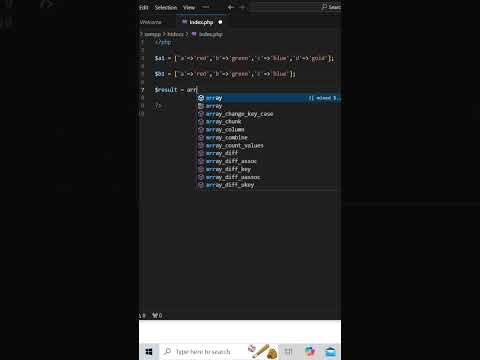The width and height of the screenshot is (480, 360).
Task: Open the Mail app on taskbar
Action: pos(331,352)
